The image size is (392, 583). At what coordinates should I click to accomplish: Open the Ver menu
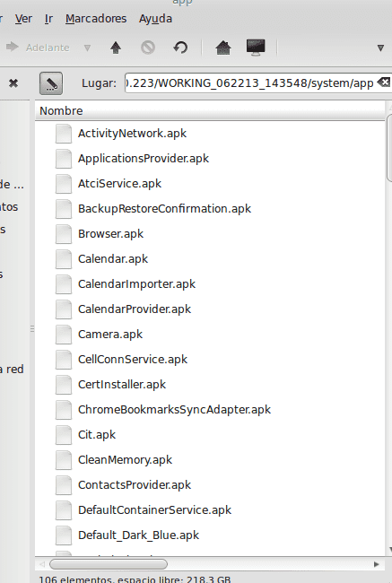(x=23, y=19)
